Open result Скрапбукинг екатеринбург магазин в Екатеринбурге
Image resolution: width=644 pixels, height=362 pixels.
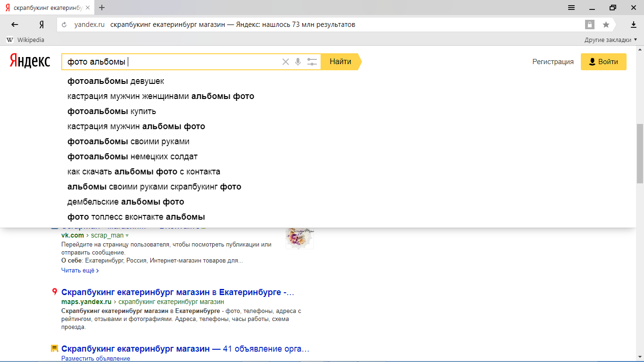click(178, 292)
